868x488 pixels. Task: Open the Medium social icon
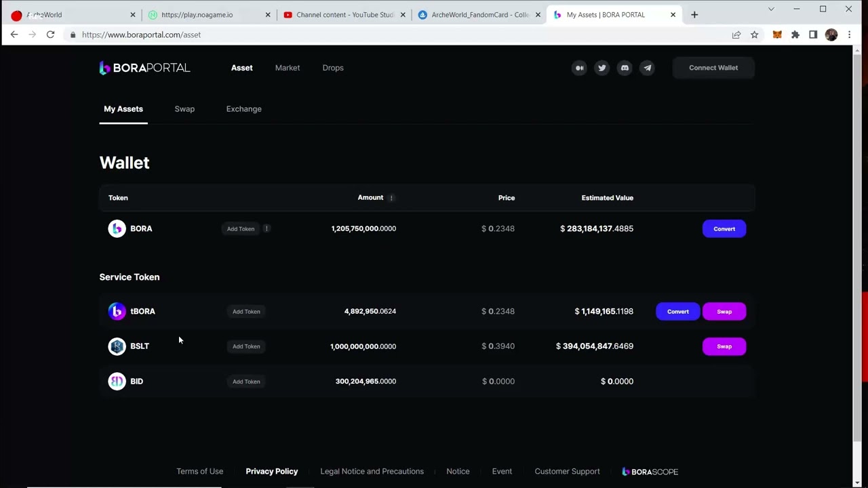point(579,68)
